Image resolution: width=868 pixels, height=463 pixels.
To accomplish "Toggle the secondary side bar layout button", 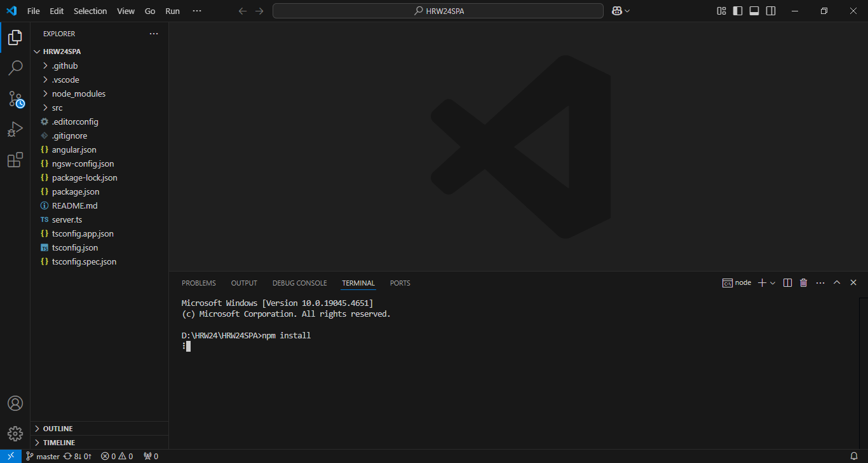I will [x=771, y=11].
